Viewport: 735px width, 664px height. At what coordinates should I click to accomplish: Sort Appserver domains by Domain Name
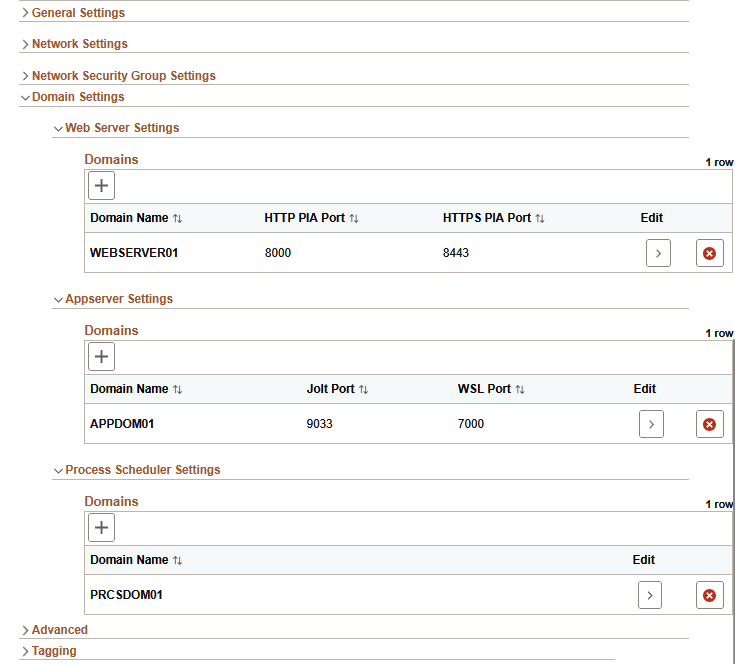point(177,389)
